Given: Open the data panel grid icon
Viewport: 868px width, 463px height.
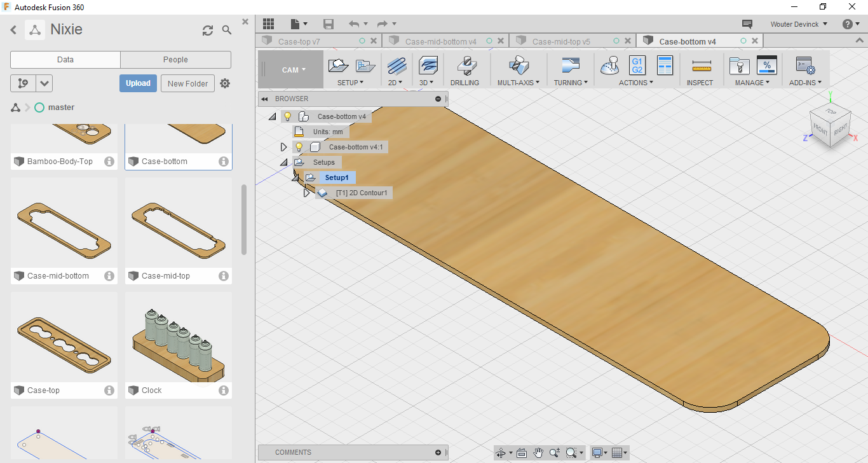Looking at the screenshot, I should [268, 24].
